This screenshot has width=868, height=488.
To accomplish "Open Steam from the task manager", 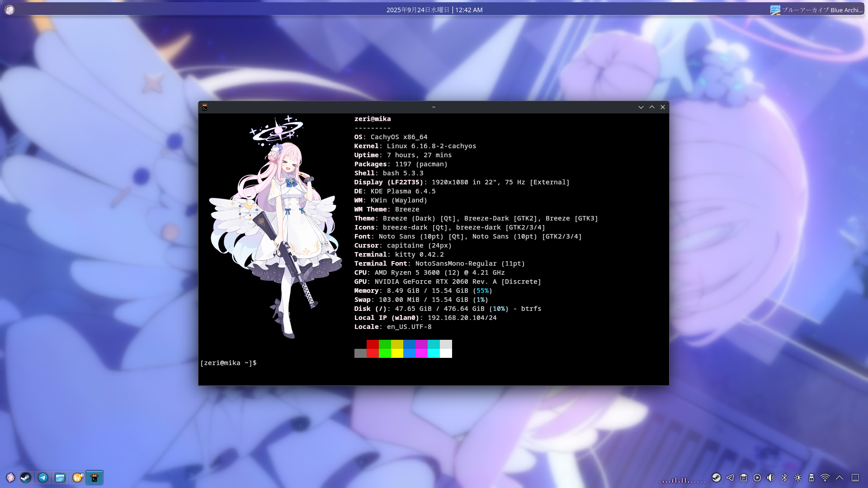I will pyautogui.click(x=26, y=478).
